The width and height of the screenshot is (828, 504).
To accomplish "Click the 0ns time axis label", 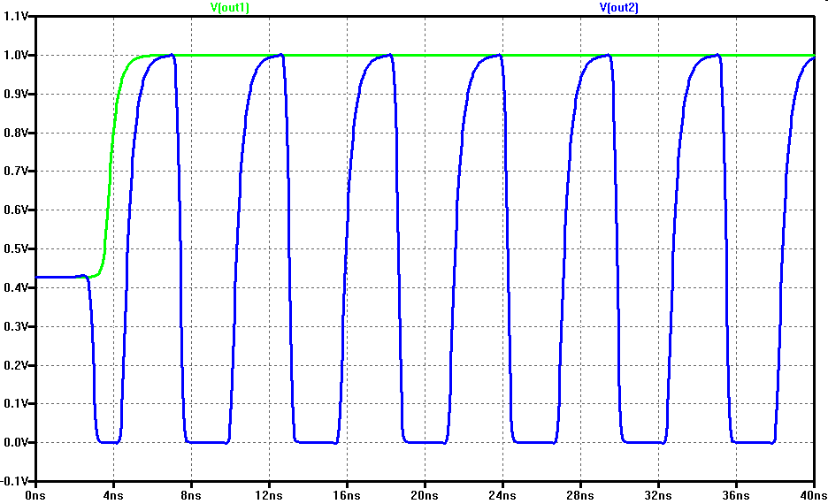I will coord(35,494).
